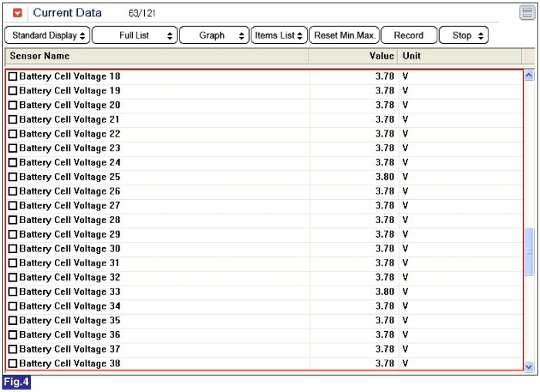Click the vertical scrollbar thumb
Viewport: 540px width, 392px height.
(528, 251)
